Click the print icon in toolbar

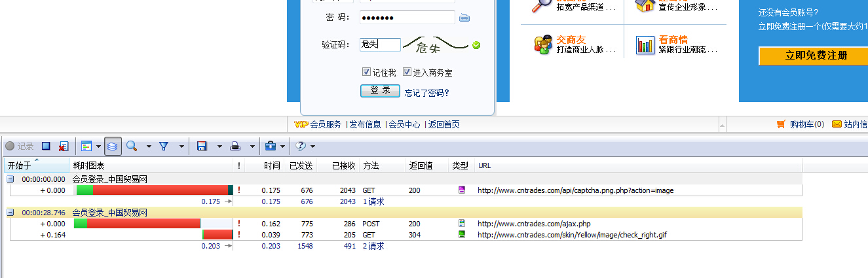(235, 147)
